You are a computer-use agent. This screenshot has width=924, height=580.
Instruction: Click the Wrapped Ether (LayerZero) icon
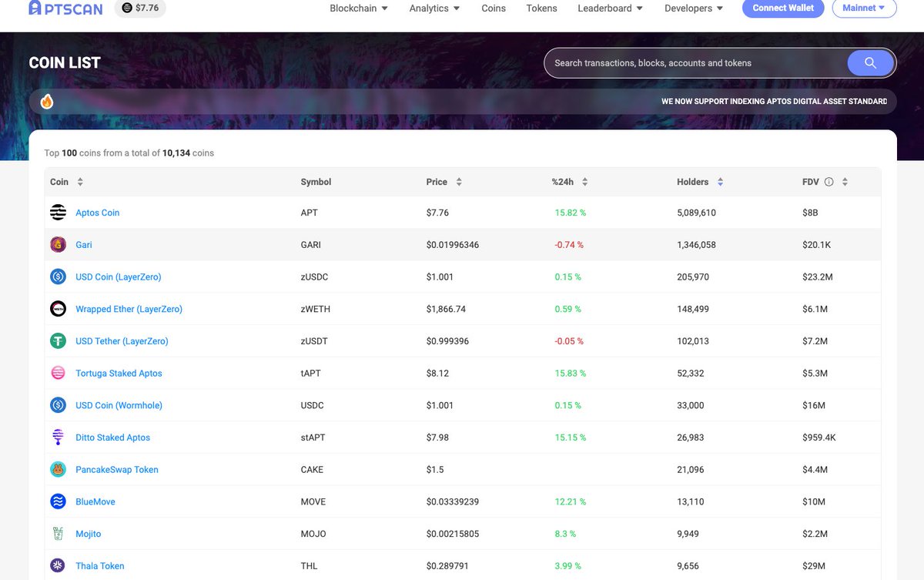tap(58, 309)
